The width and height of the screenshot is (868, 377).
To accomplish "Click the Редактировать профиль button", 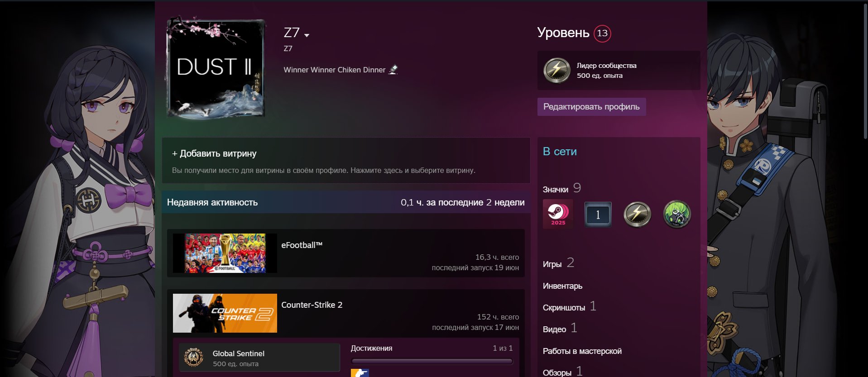I will click(x=591, y=107).
